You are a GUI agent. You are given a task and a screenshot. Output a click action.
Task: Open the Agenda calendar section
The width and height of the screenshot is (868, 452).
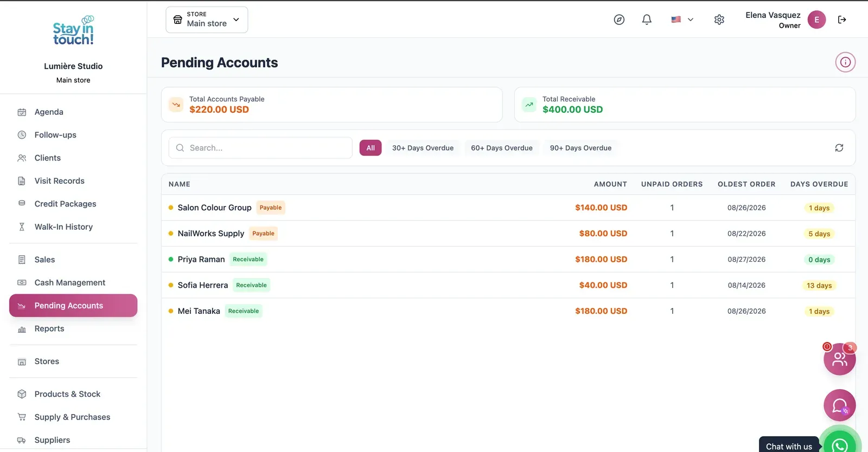73,112
